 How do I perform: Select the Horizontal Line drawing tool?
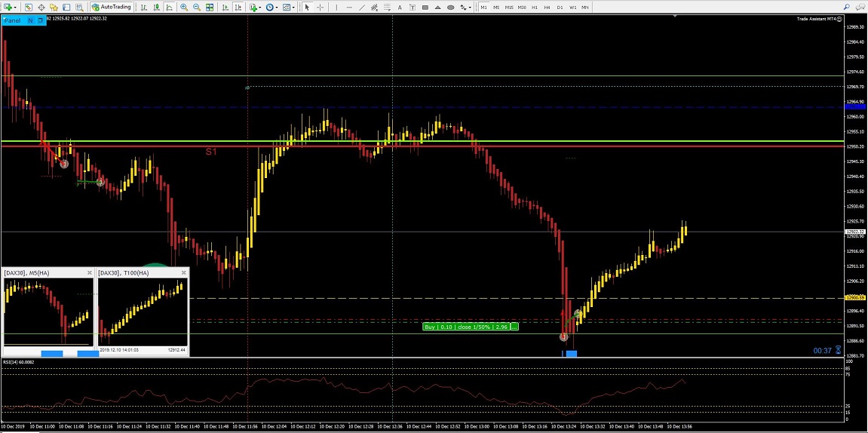tap(349, 8)
